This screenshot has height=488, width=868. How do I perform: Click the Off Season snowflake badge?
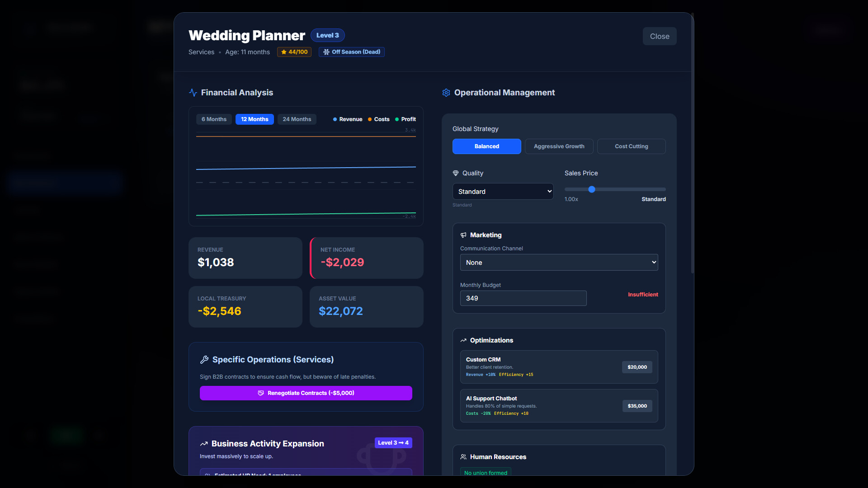pyautogui.click(x=352, y=52)
